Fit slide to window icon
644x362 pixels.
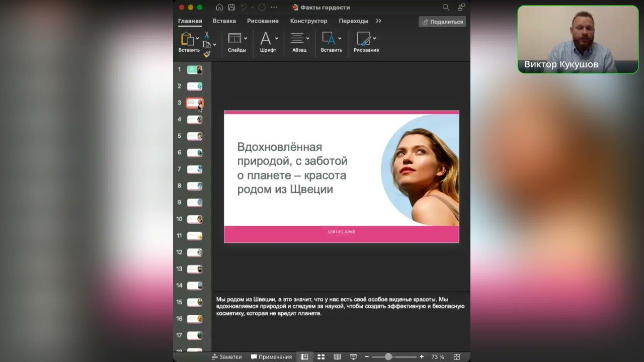[x=457, y=357]
